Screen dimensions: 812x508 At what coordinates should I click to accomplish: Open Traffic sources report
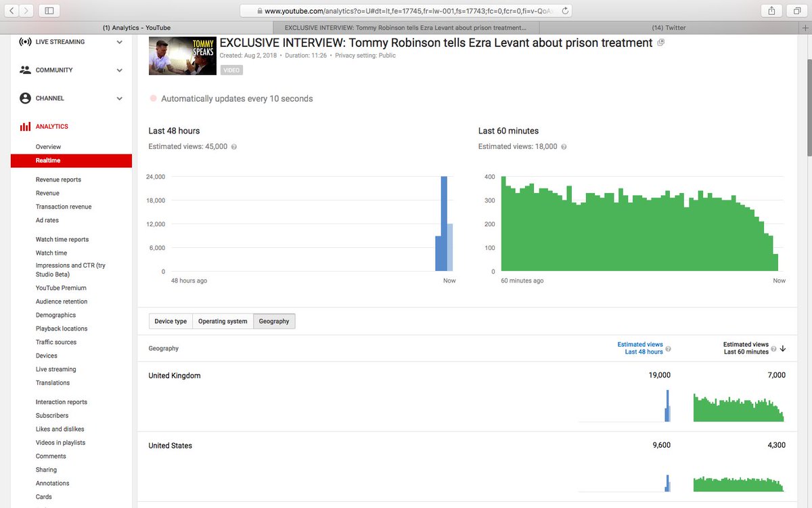tap(56, 342)
